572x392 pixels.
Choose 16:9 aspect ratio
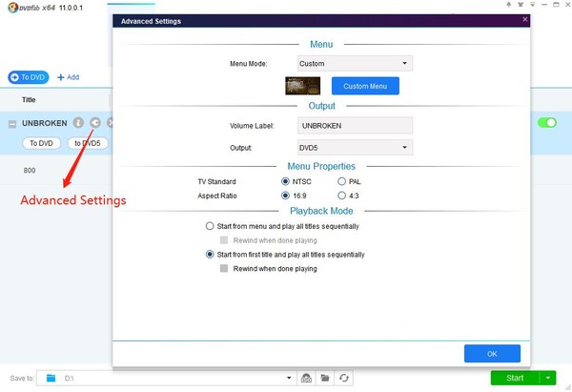(x=285, y=196)
